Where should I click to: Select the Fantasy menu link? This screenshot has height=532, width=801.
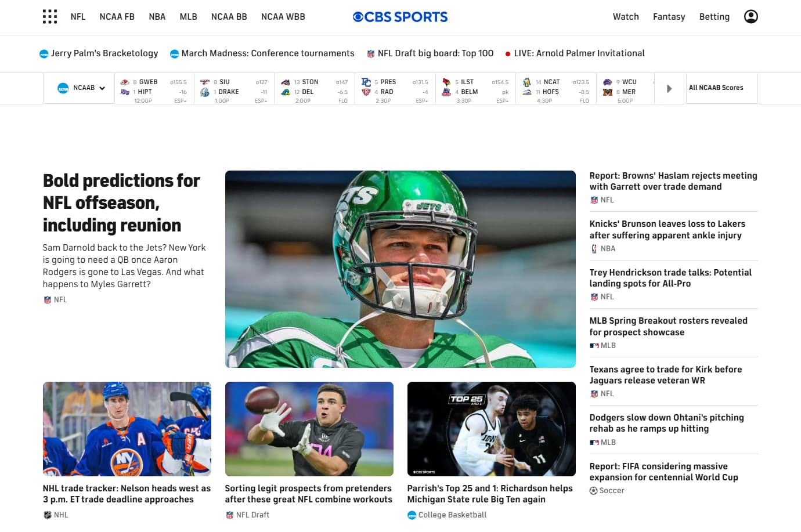coord(669,17)
